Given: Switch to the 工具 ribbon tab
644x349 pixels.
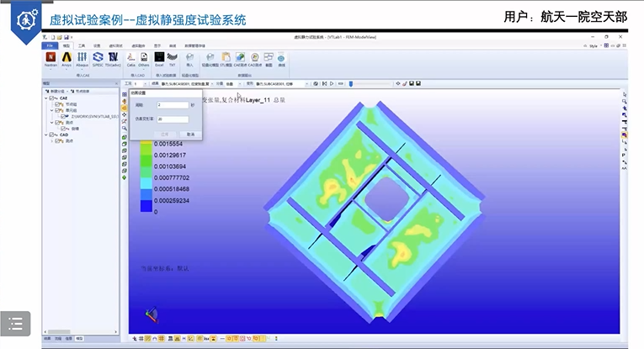Looking at the screenshot, I should (82, 45).
